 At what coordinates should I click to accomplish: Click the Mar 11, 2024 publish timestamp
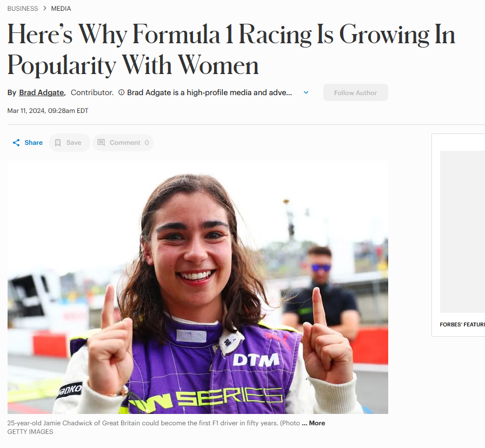pos(48,111)
